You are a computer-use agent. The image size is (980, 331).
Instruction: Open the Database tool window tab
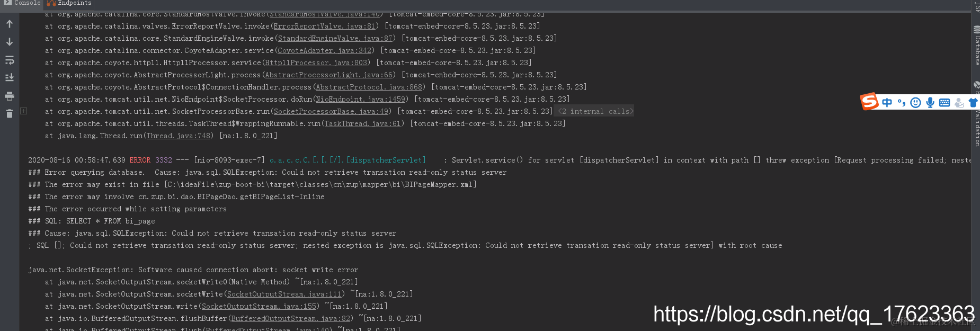click(976, 46)
